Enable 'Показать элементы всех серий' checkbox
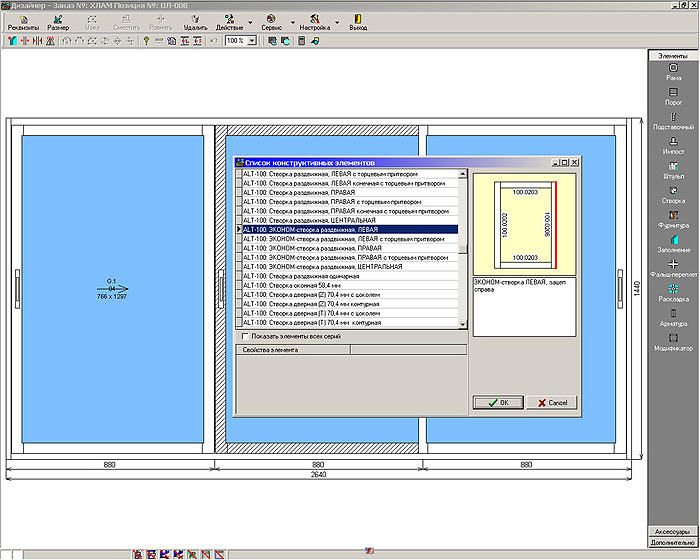Screen dimensions: 700x560 coord(247,337)
